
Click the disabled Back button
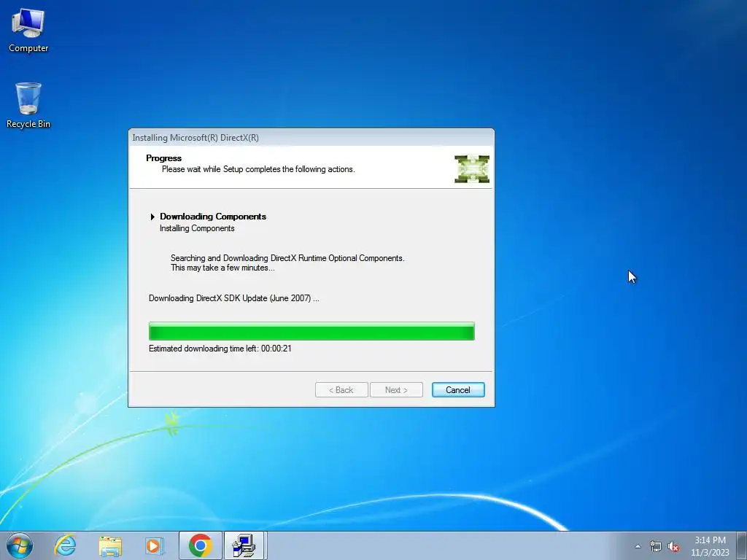(341, 389)
